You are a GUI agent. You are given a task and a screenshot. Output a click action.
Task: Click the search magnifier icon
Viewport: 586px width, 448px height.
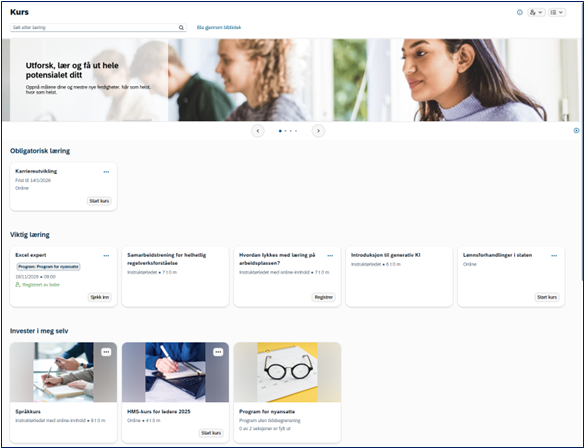181,27
